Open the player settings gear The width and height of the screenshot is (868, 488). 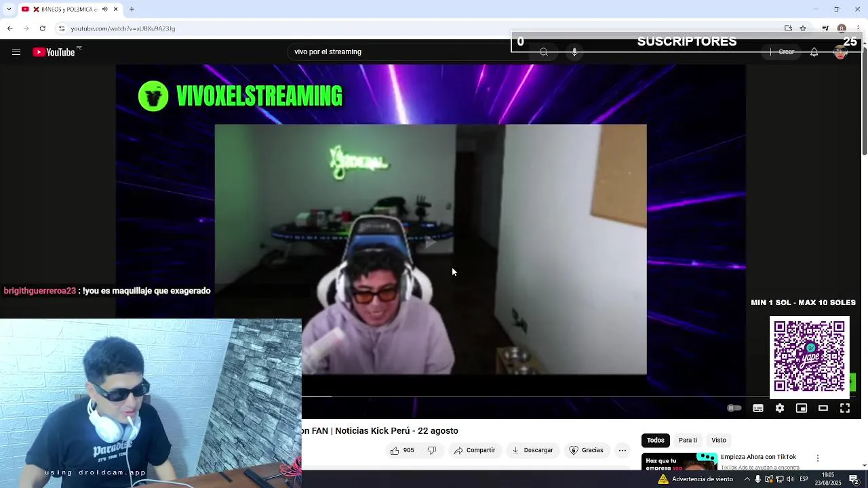[780, 408]
